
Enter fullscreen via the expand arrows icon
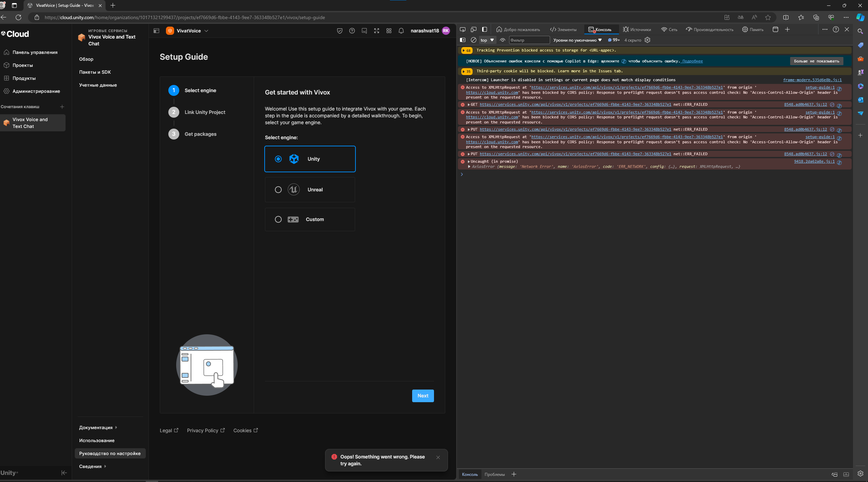click(377, 31)
